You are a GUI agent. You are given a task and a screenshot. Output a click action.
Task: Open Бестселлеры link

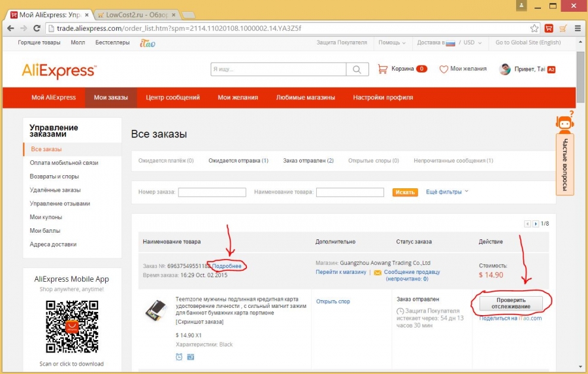pyautogui.click(x=112, y=42)
